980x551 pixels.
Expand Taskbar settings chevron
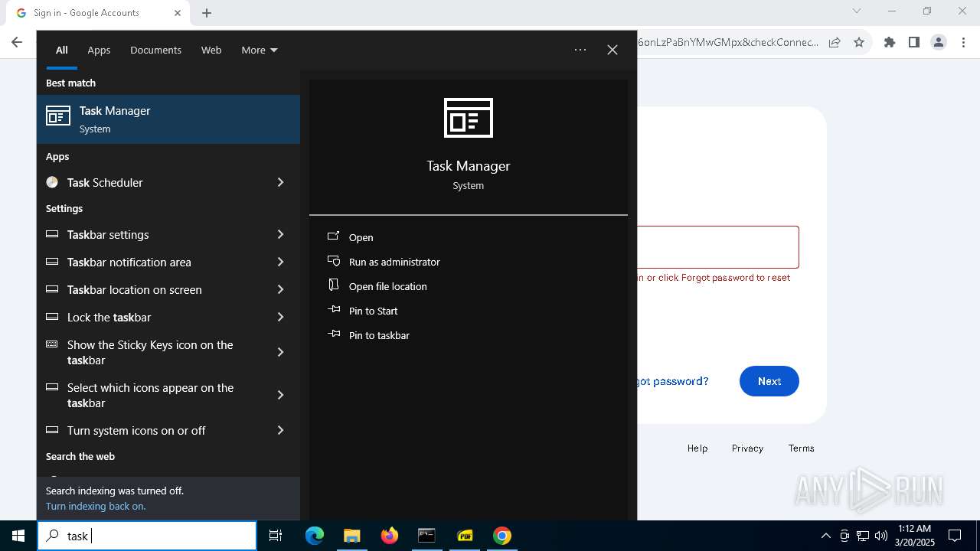280,234
